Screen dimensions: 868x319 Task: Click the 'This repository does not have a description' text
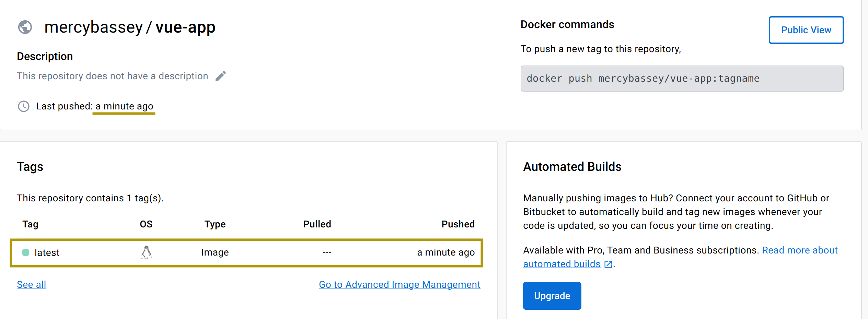click(x=113, y=76)
